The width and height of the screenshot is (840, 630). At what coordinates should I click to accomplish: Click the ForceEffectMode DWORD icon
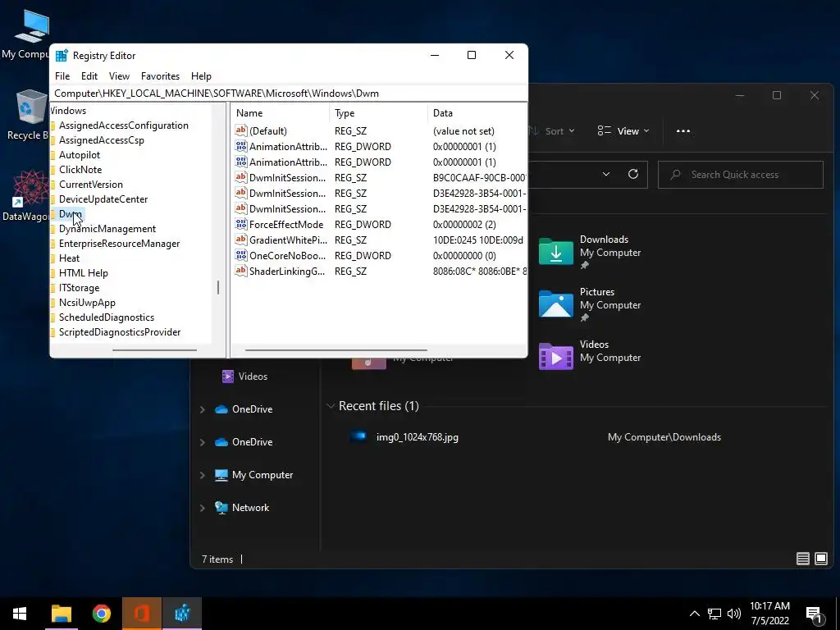(241, 225)
